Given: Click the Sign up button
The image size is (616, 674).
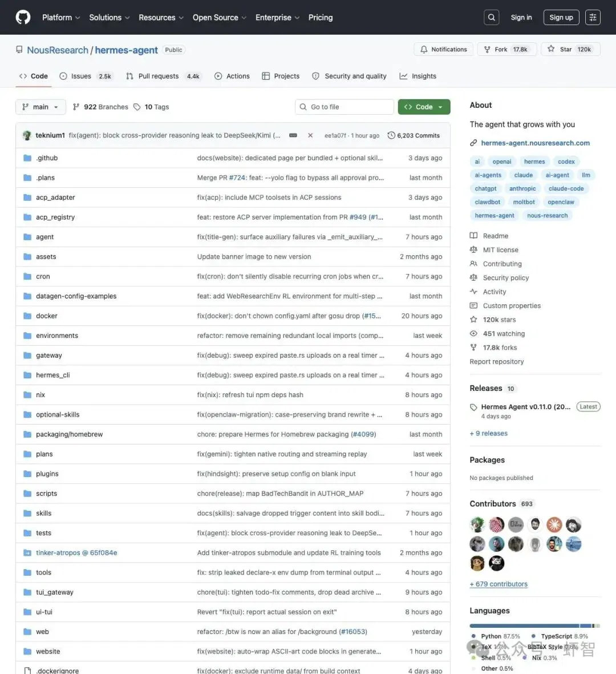Looking at the screenshot, I should pos(561,17).
